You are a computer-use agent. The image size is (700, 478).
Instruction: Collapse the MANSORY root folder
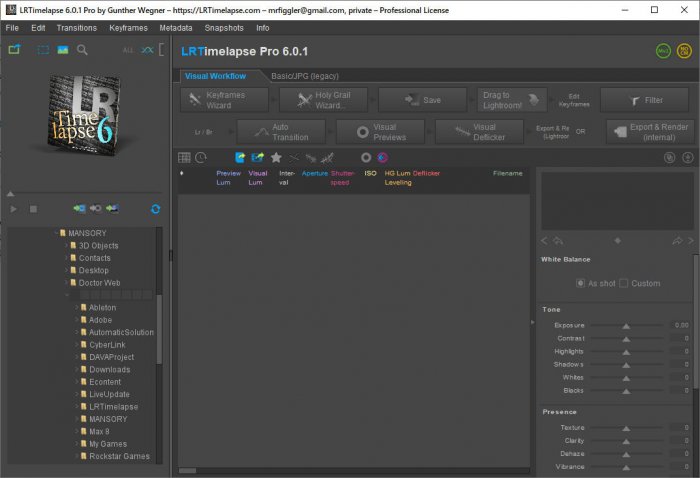(54, 233)
